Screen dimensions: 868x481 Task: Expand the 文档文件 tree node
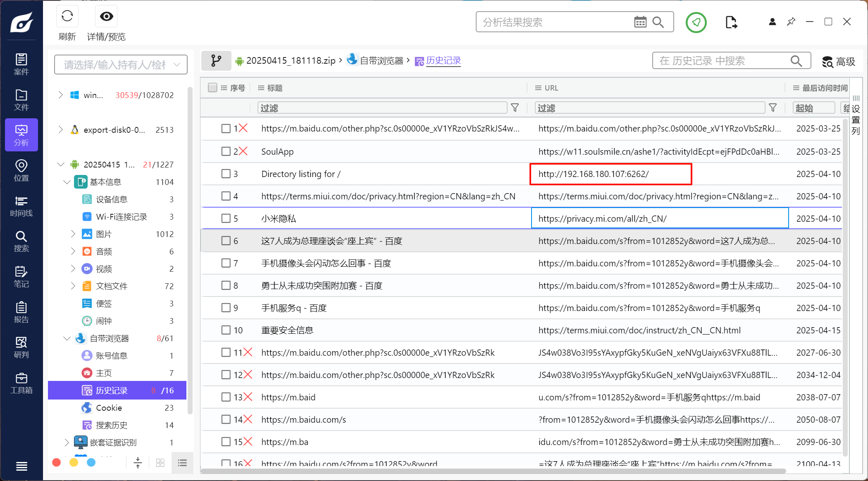coord(73,286)
